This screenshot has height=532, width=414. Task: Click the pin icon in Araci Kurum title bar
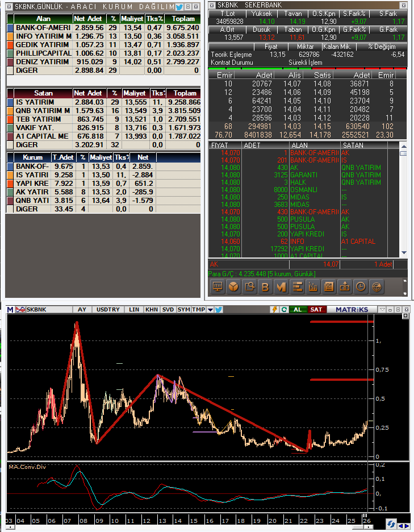[187, 6]
